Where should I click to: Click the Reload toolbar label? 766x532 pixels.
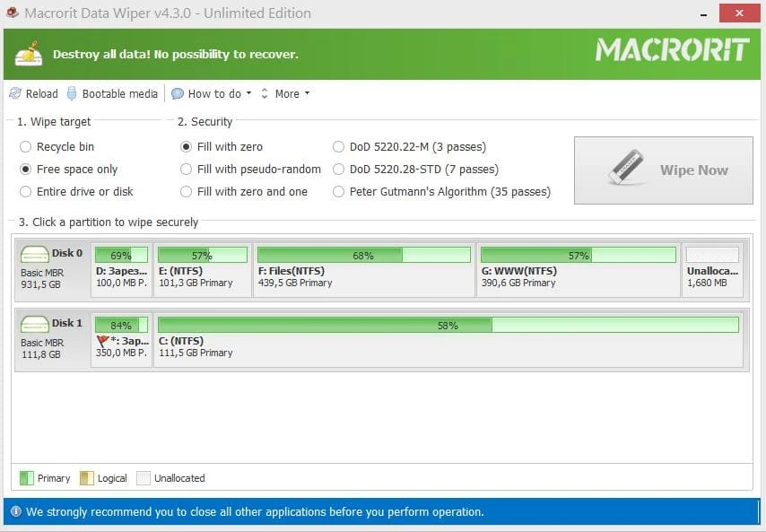pos(41,94)
